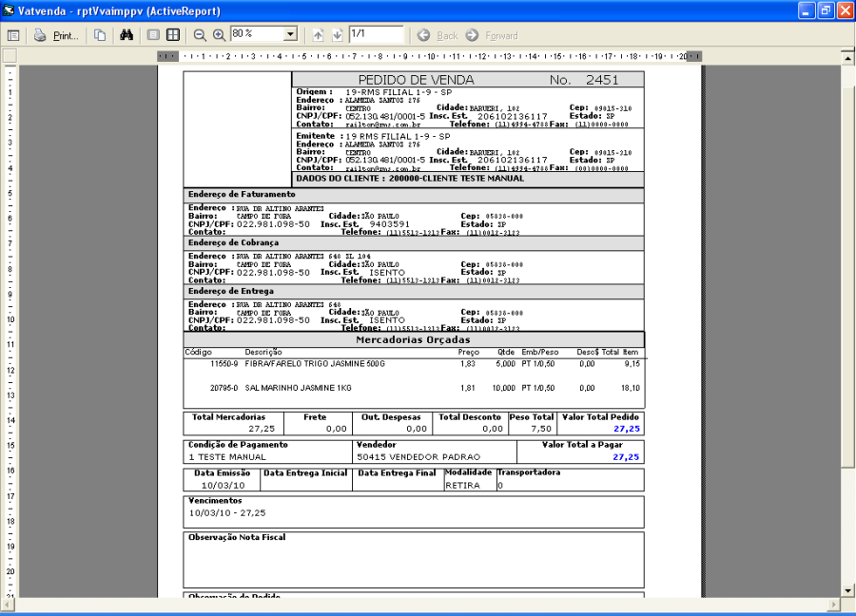Screen dimensions: 856x616
Task: Click Mercadorias Orçadas heading
Action: click(x=414, y=339)
